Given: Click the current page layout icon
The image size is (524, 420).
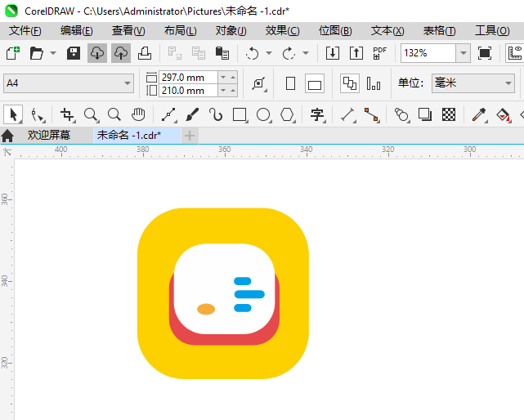Looking at the screenshot, I should 374,83.
